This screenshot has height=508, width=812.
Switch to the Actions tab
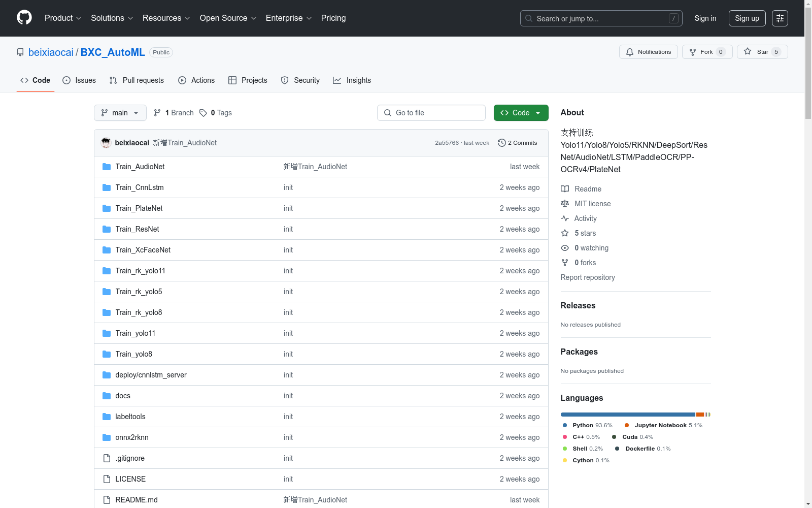(196, 80)
